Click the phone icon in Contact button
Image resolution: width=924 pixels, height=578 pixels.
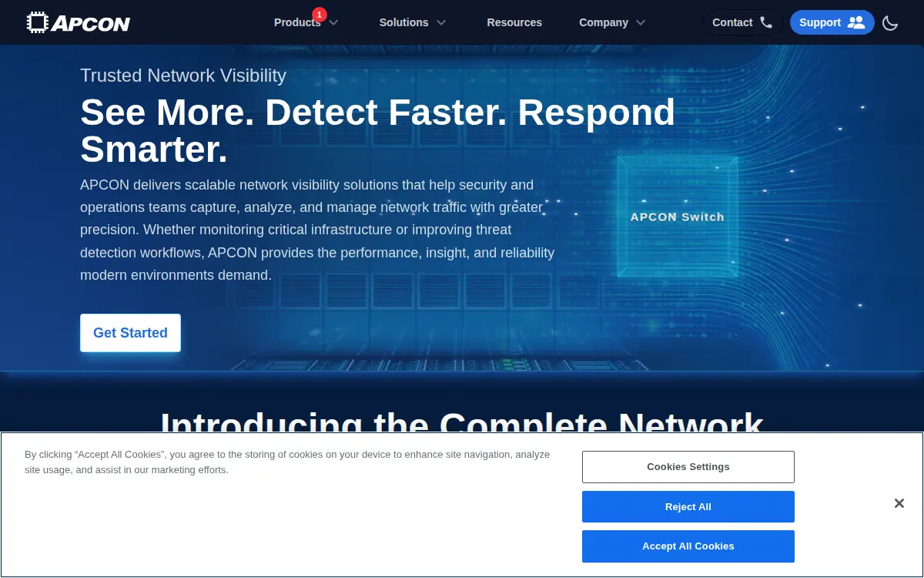point(766,22)
